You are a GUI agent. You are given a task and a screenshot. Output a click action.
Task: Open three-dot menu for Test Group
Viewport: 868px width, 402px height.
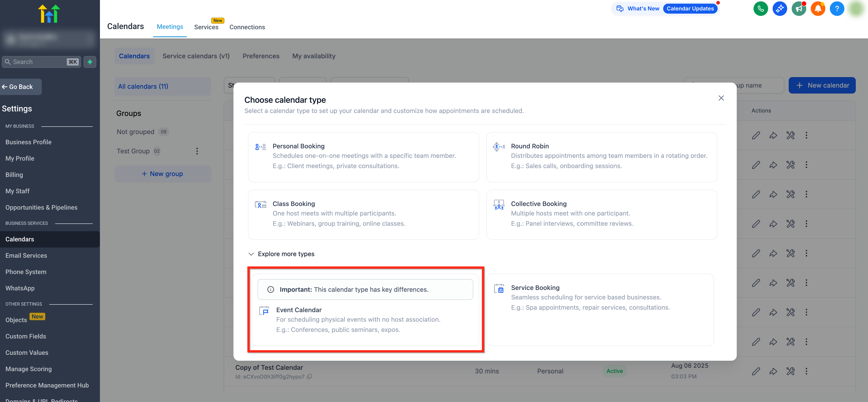click(x=197, y=151)
